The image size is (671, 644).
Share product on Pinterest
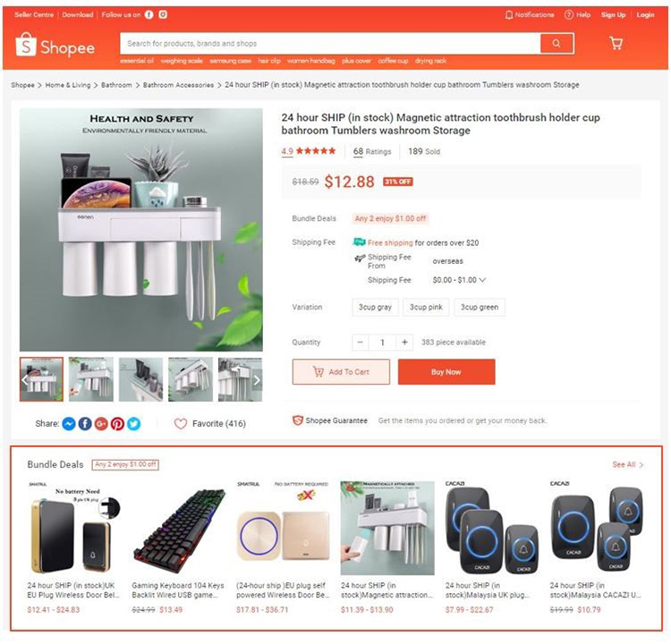[118, 424]
